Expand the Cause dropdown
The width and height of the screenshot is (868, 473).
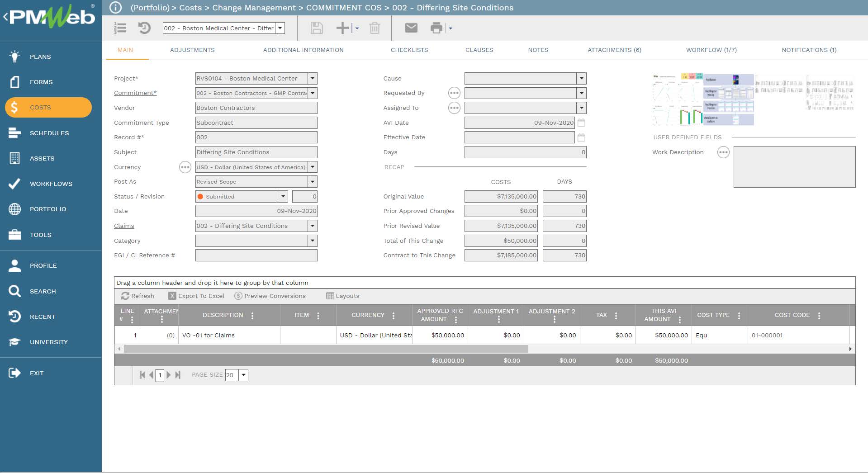581,78
